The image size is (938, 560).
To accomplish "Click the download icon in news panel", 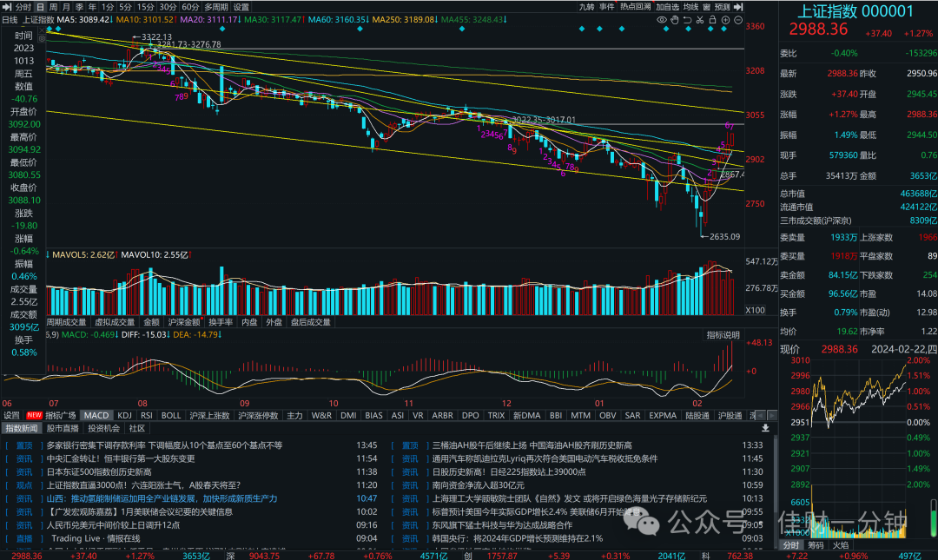I will tap(765, 428).
